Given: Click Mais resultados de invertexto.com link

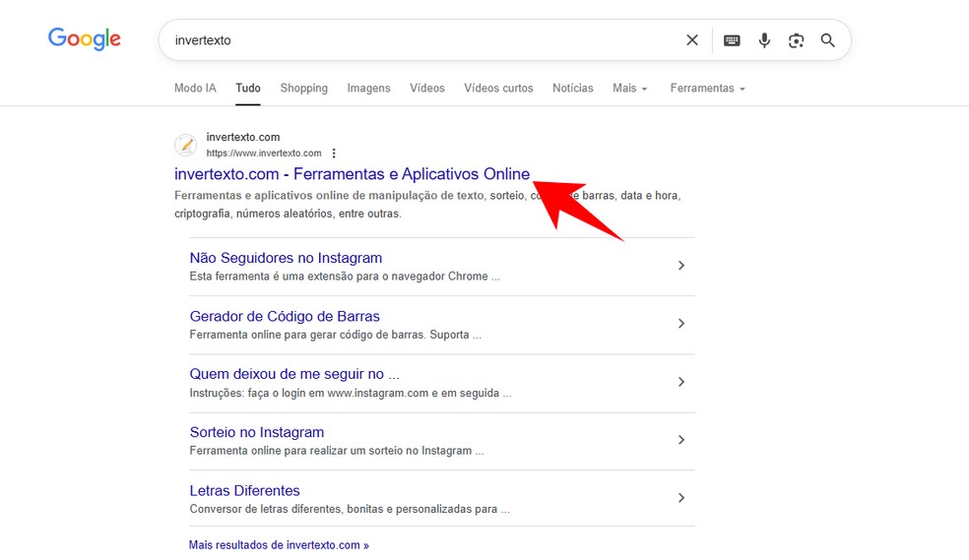Looking at the screenshot, I should pyautogui.click(x=279, y=545).
